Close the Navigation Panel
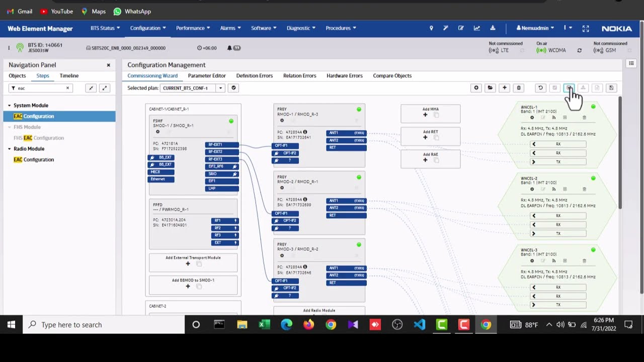 pyautogui.click(x=108, y=65)
